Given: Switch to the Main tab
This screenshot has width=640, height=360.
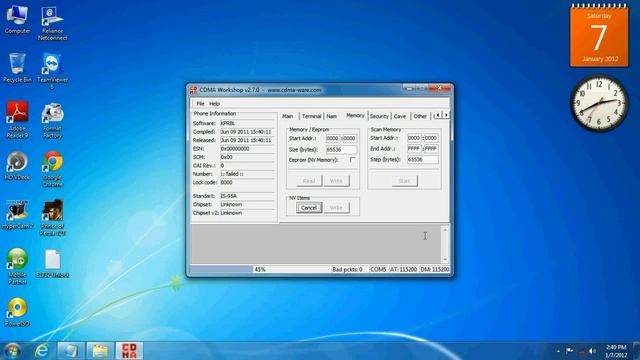Looking at the screenshot, I should click(x=287, y=116).
